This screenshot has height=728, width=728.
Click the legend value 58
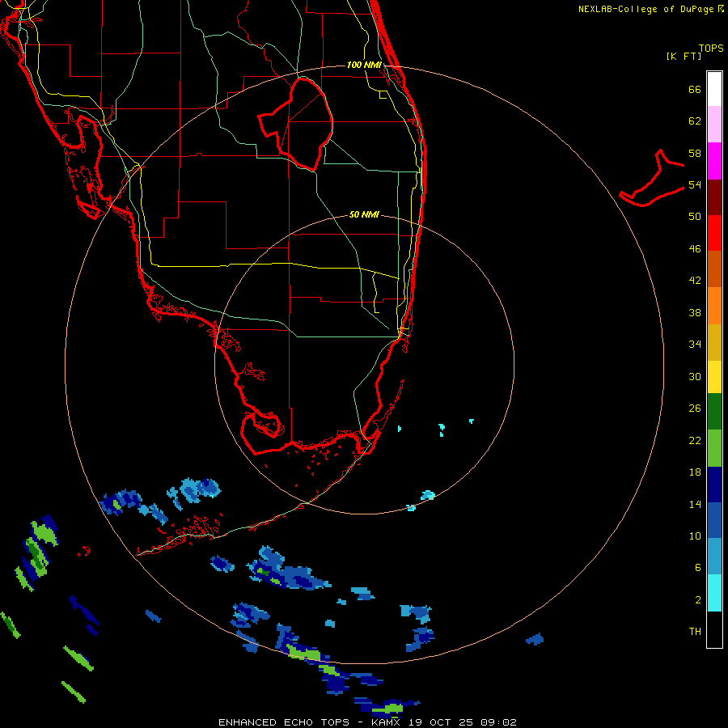click(x=695, y=153)
